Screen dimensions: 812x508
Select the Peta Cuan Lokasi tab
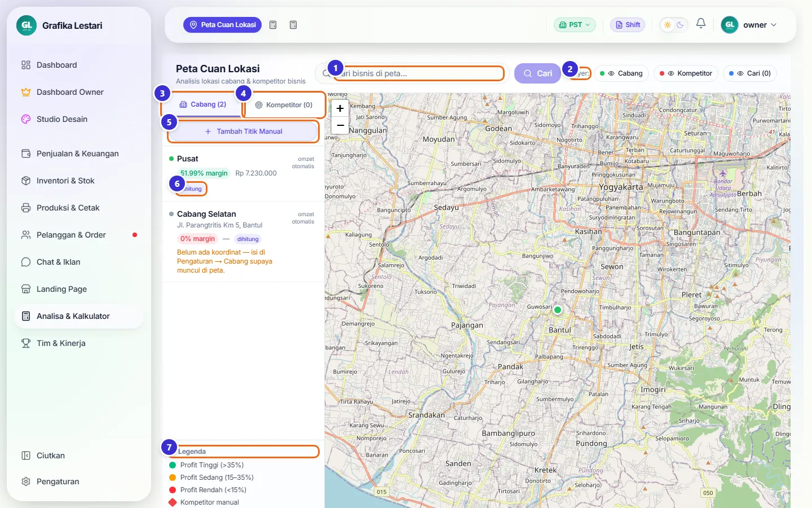[222, 25]
